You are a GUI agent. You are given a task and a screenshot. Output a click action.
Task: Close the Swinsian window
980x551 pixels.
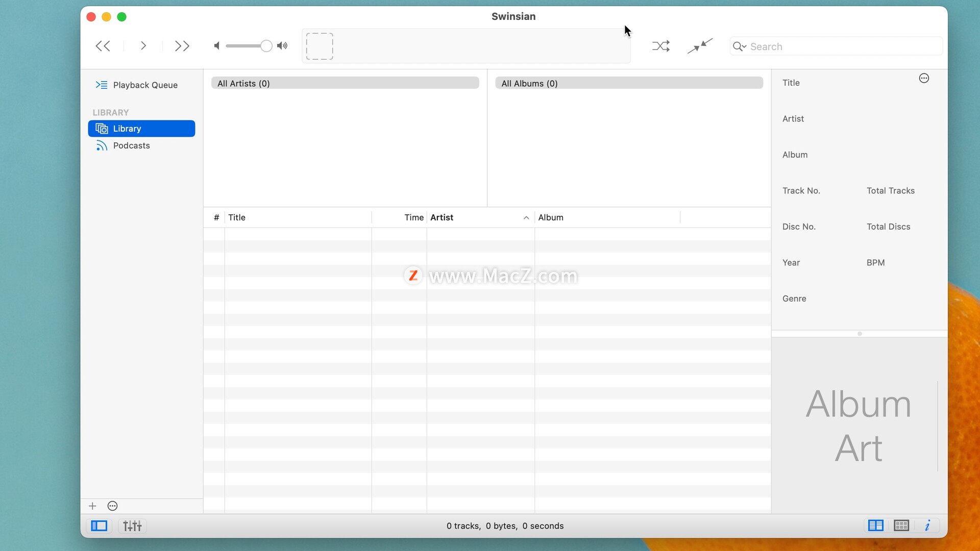pos(91,17)
